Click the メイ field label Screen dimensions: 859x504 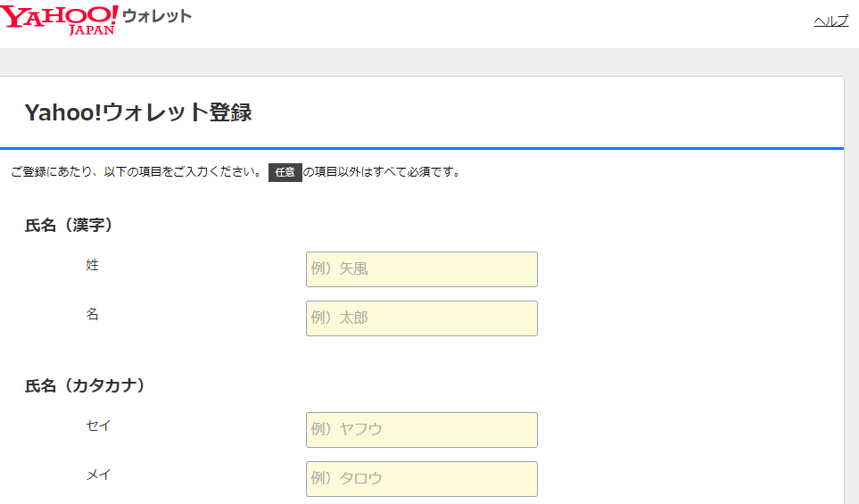[99, 475]
